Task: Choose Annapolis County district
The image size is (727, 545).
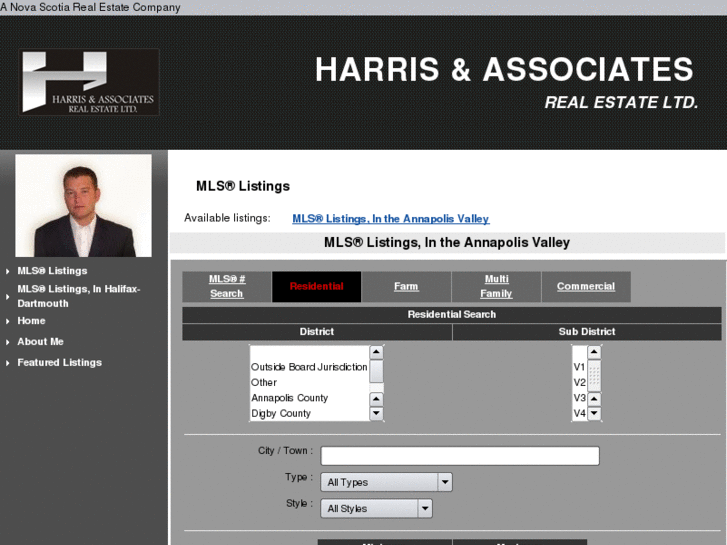Action: point(309,398)
